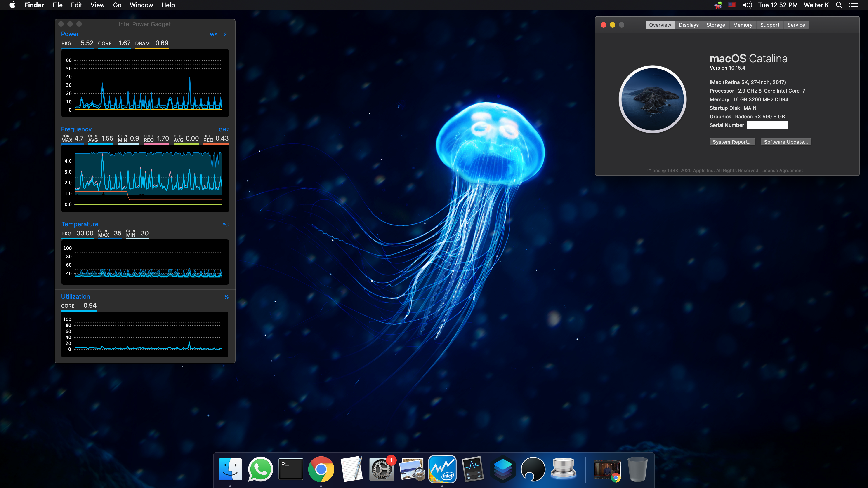868x488 pixels.
Task: Click the Tue 12:52 PM clock
Action: pos(778,5)
